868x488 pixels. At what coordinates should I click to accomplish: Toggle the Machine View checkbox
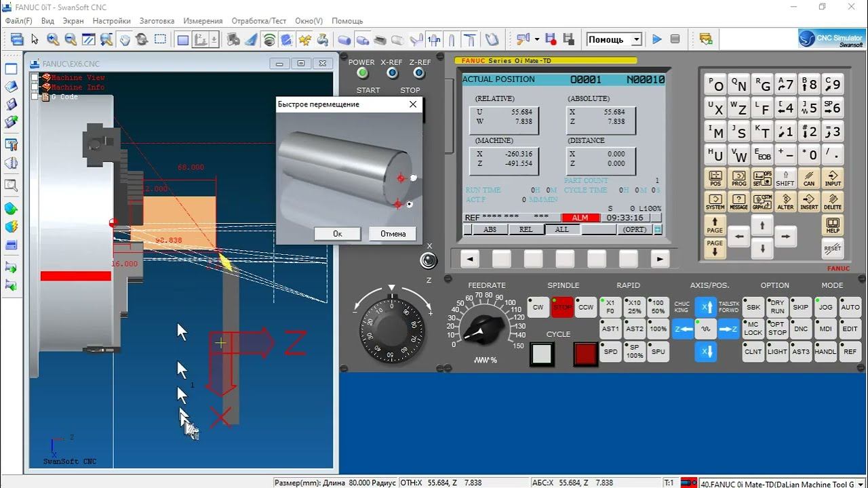[x=35, y=78]
